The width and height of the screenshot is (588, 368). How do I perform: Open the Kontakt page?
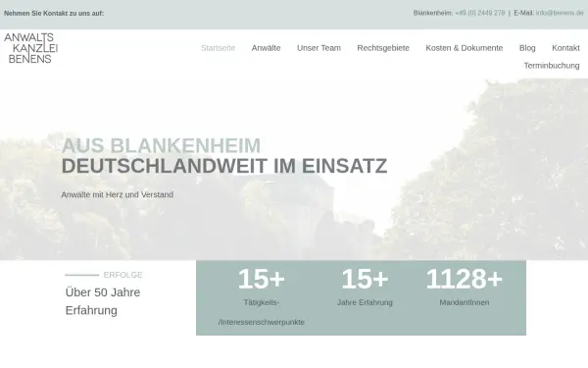(565, 48)
